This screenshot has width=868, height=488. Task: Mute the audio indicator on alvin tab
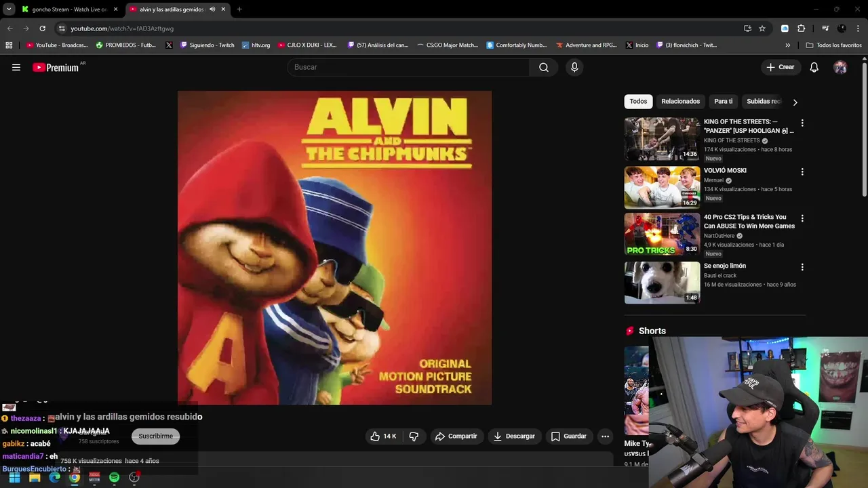212,9
